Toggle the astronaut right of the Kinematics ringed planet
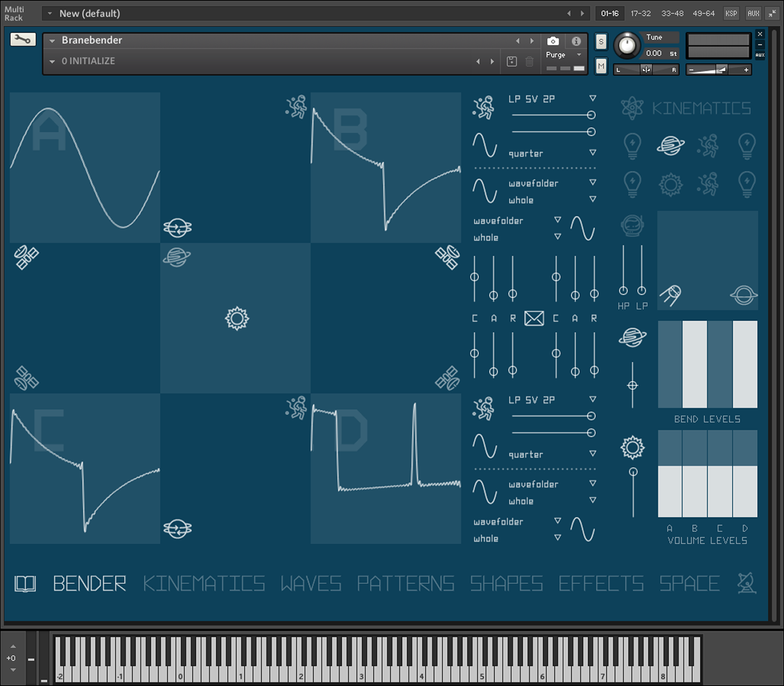784x686 pixels. [708, 146]
